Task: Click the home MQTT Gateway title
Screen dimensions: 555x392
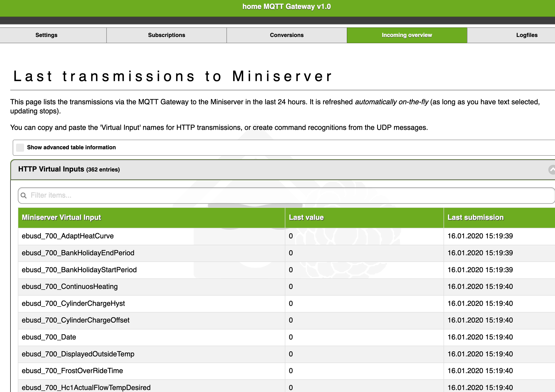Action: click(286, 6)
